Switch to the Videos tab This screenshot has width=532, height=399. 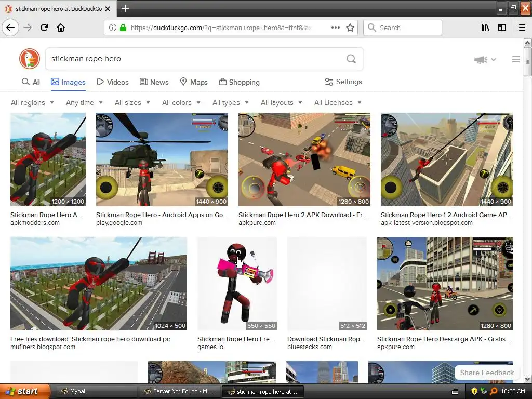113,82
